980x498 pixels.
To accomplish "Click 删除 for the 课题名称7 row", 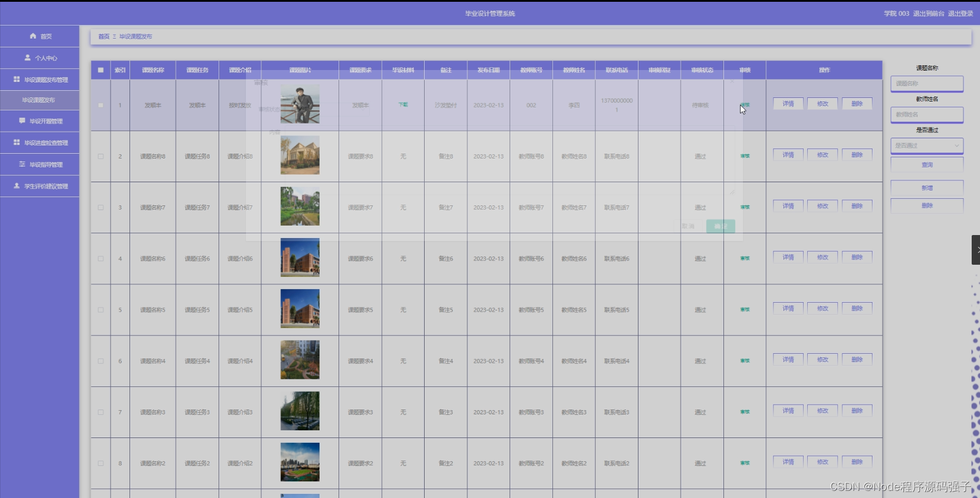I will click(x=857, y=206).
